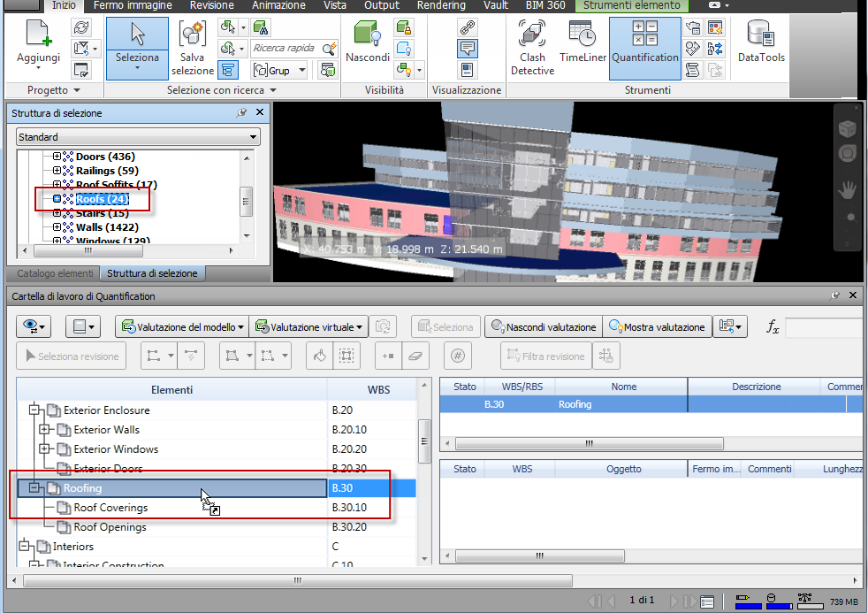The height and width of the screenshot is (613, 868).
Task: Expand the Selezione con ricerca panel arrow
Action: 273,90
